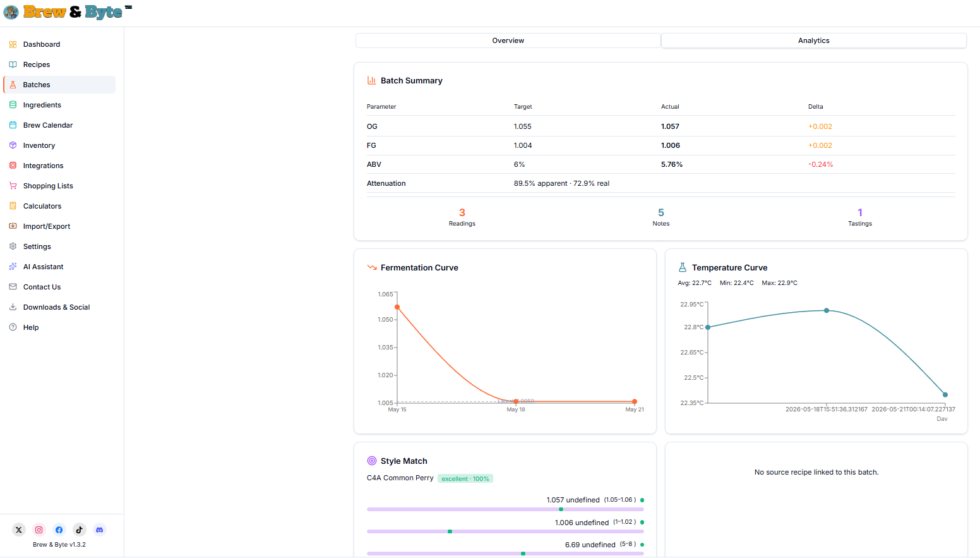Click the Style Match target icon

(x=372, y=461)
